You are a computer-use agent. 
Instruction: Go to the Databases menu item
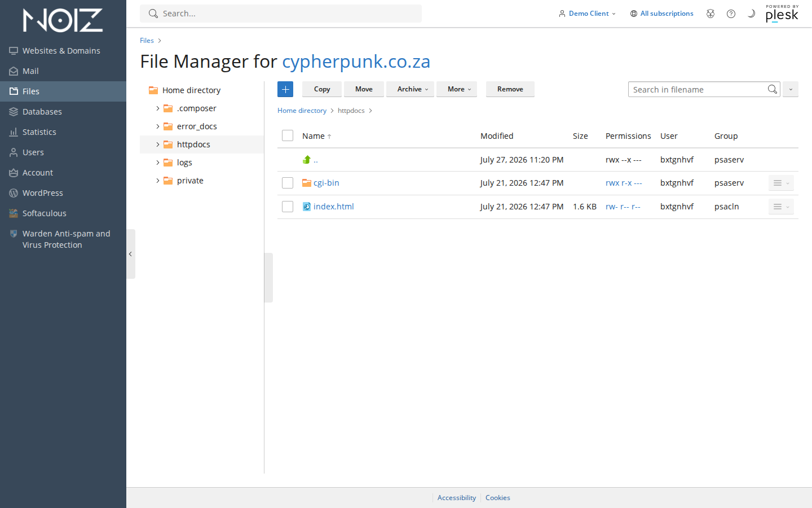click(x=63, y=112)
